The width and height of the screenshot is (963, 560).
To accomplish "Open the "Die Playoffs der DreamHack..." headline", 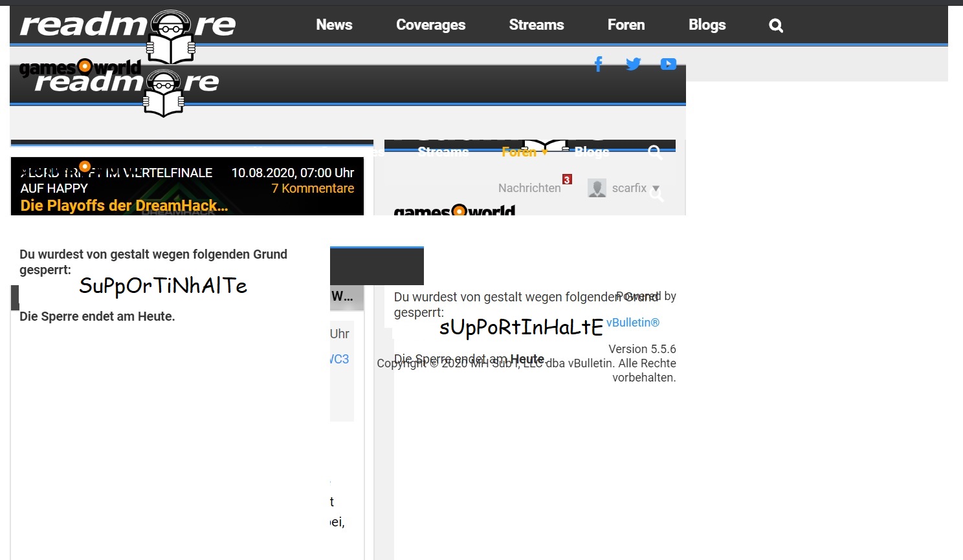I will (x=124, y=206).
